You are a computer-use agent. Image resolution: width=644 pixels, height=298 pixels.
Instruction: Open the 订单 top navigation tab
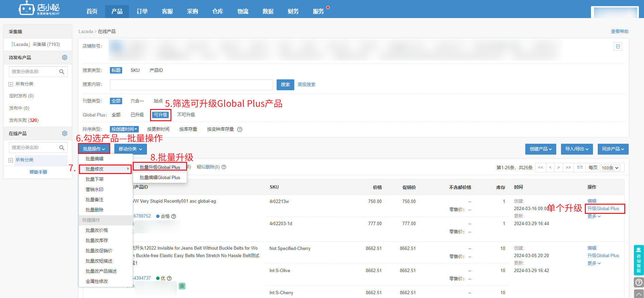142,12
